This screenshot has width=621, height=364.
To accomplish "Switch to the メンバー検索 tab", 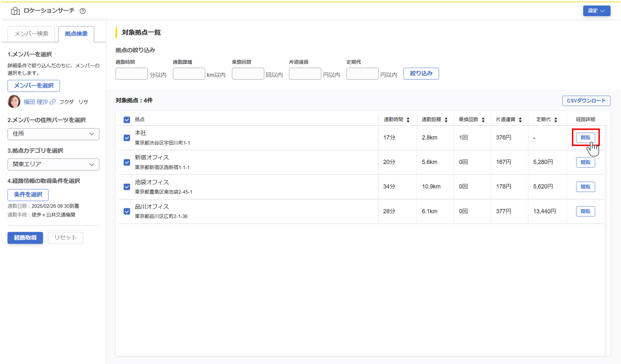I will pyautogui.click(x=31, y=34).
